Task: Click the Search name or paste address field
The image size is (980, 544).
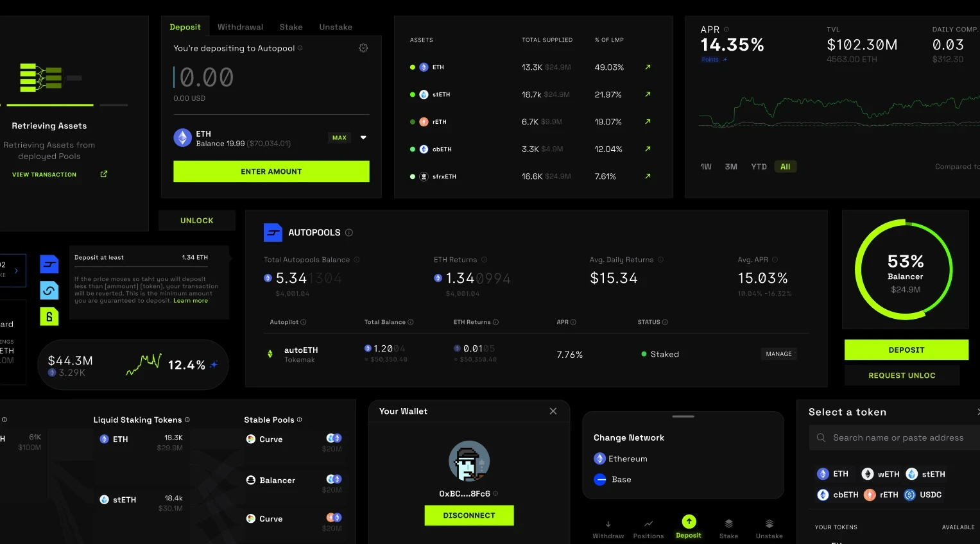Action: coord(895,438)
